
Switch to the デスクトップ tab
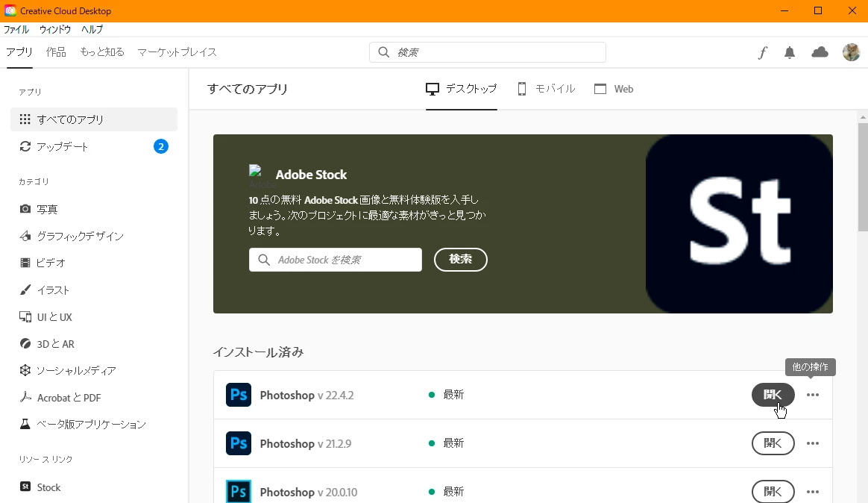[x=461, y=89]
